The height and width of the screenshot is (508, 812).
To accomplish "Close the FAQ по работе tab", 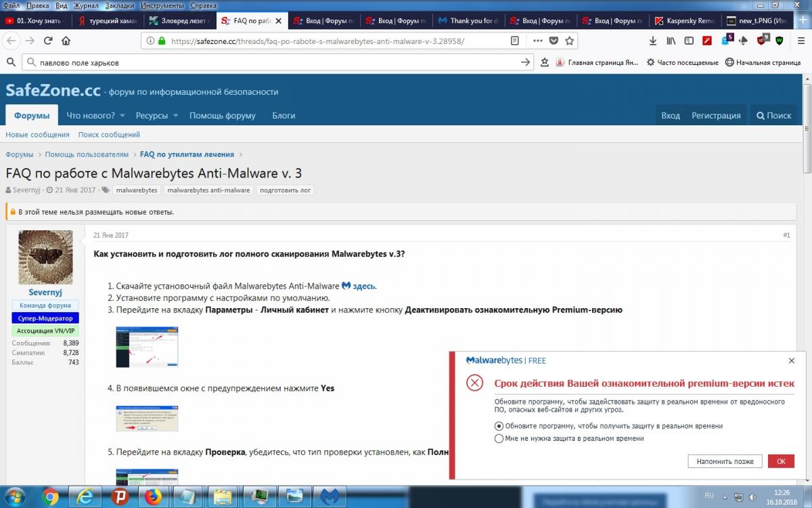I will (x=279, y=21).
